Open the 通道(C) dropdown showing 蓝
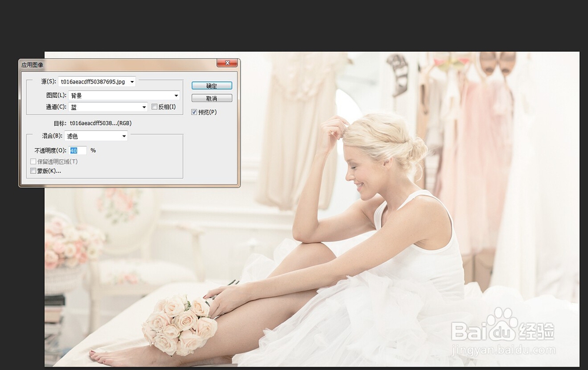Image resolution: width=588 pixels, height=370 pixels. (108, 107)
